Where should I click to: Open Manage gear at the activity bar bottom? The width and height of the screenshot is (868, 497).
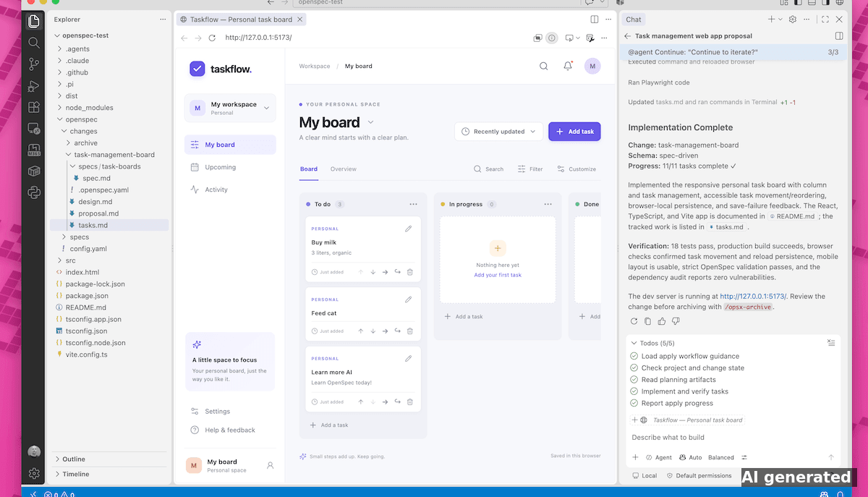click(x=34, y=474)
